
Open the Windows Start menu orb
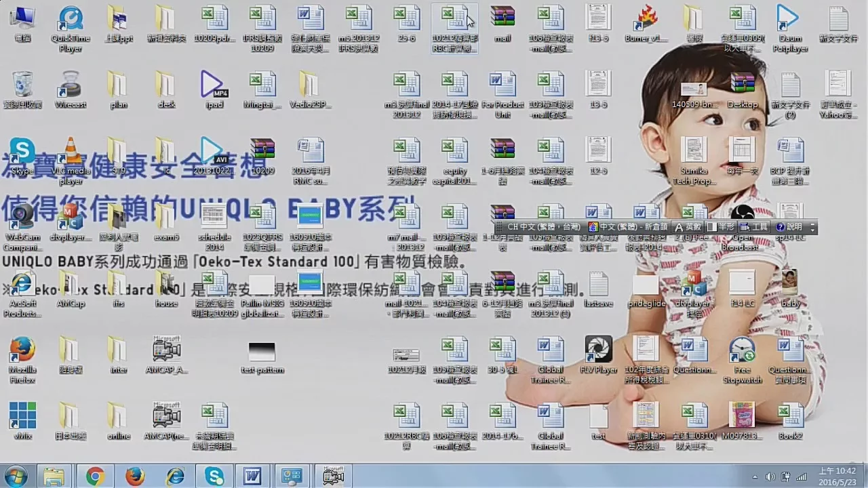16,476
